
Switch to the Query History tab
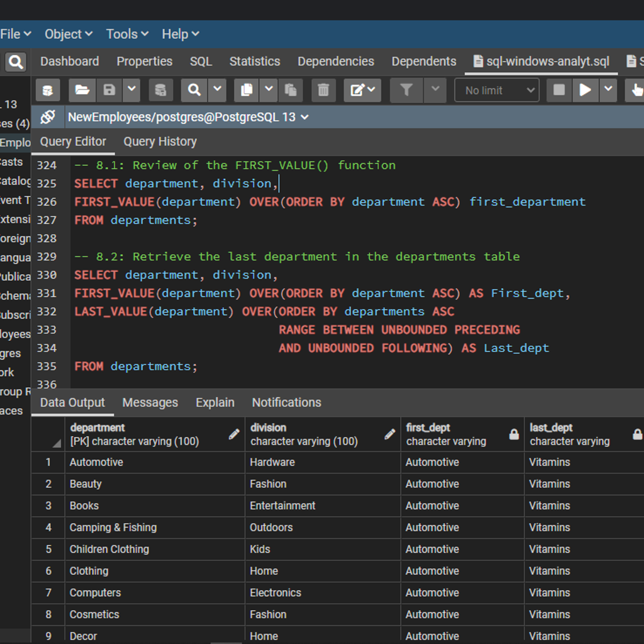[x=160, y=141]
